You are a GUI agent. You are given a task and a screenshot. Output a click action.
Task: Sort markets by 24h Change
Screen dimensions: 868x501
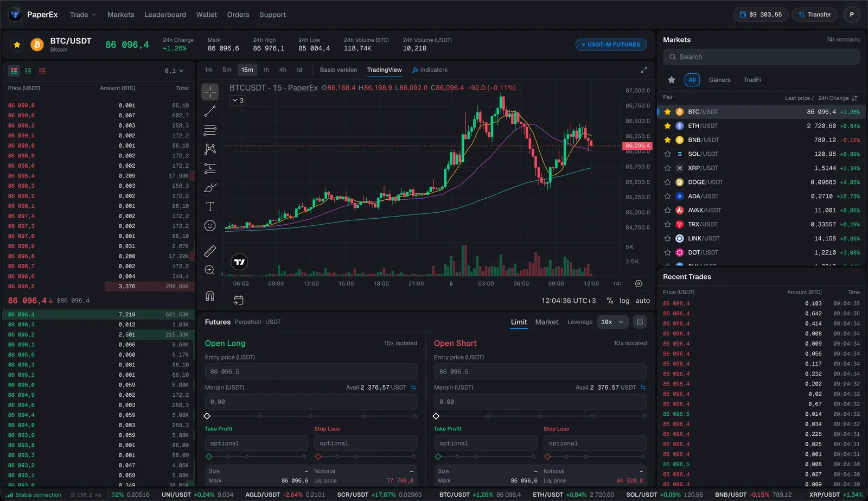coord(838,98)
